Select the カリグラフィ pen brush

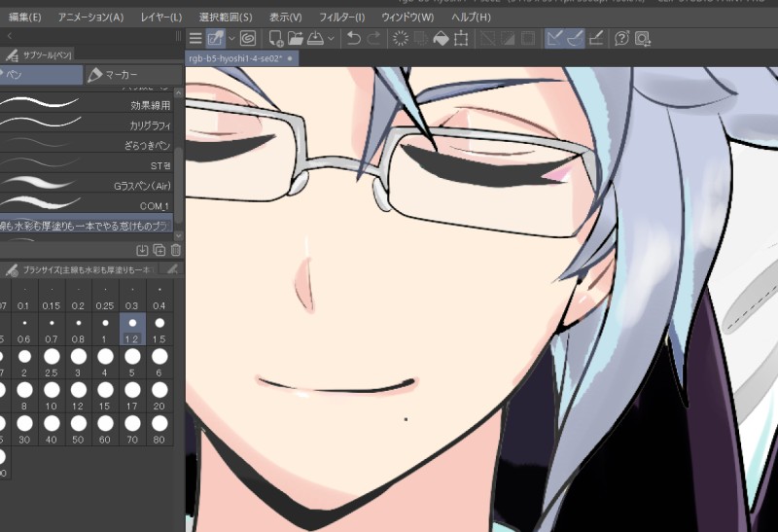pyautogui.click(x=87, y=124)
